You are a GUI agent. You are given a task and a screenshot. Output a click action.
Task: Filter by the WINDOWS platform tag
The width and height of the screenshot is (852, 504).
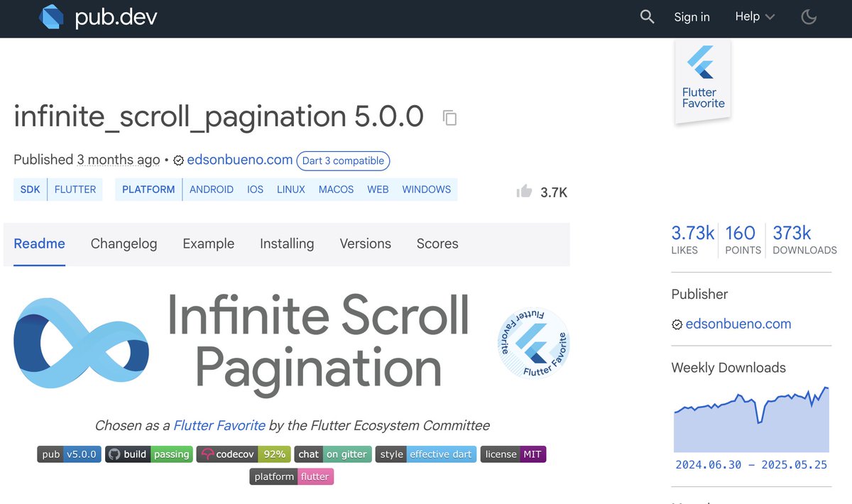click(x=427, y=190)
